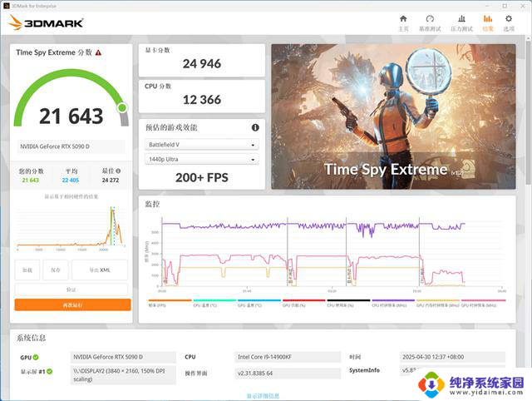Click the score distribution chart
The image size is (532, 401).
tap(71, 228)
